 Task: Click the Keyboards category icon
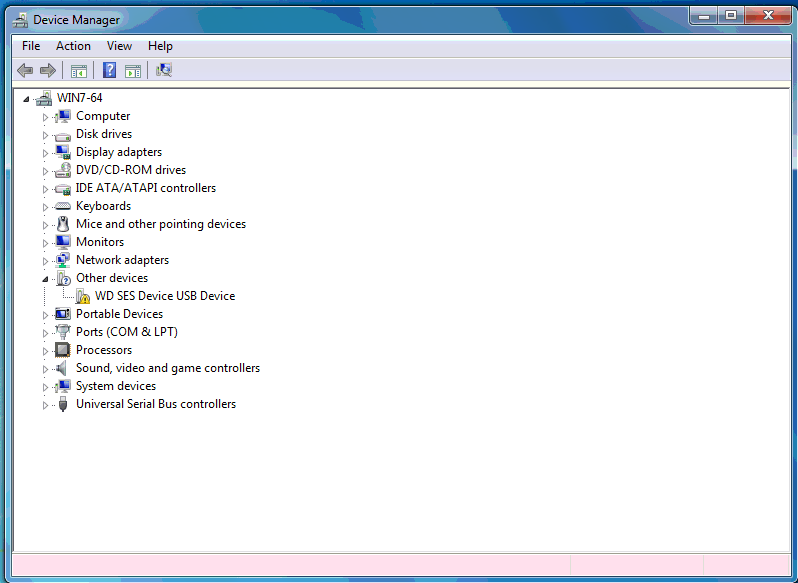[63, 206]
